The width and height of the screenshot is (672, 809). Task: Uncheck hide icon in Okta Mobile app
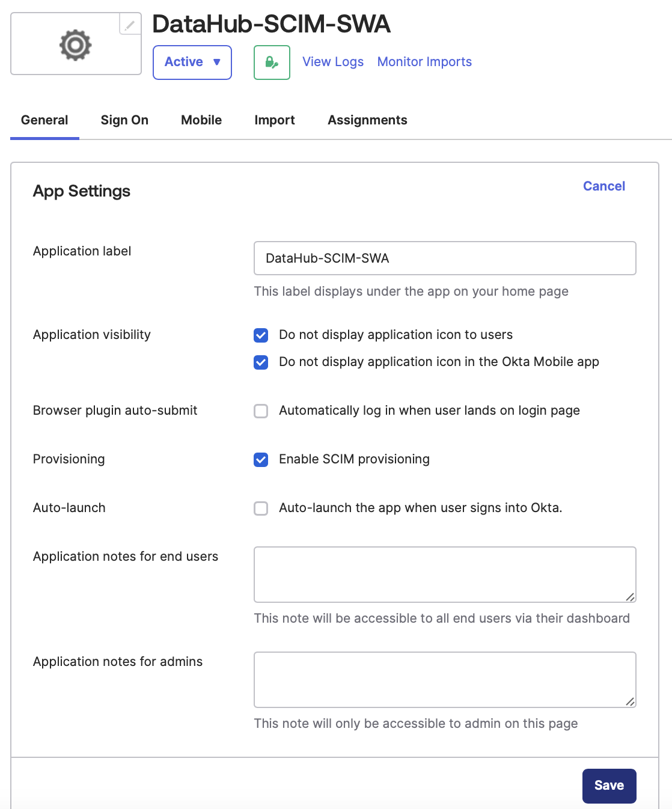pyautogui.click(x=261, y=362)
